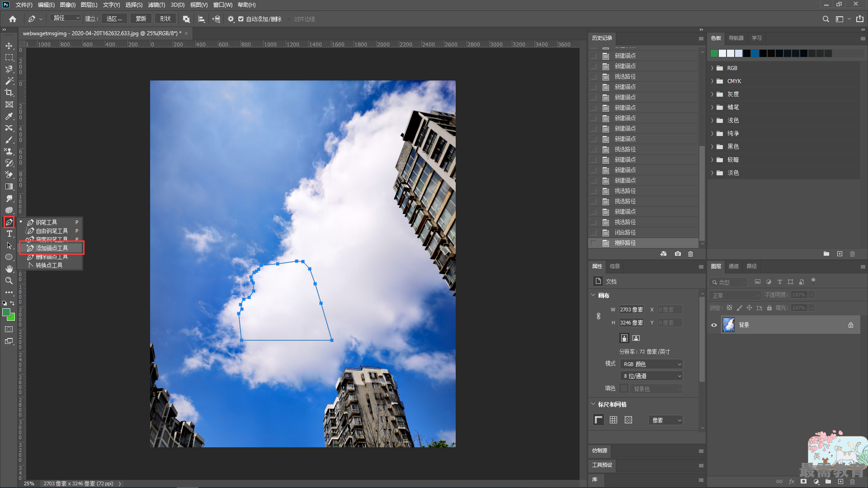Viewport: 868px width, 488px height.
Task: Open the 滤镜(T) menu
Action: pos(156,5)
